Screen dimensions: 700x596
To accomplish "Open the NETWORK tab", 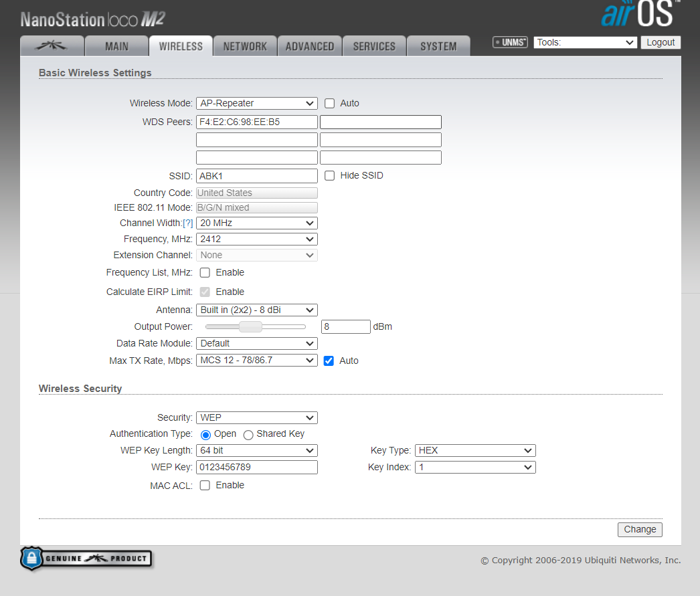I will coord(245,46).
